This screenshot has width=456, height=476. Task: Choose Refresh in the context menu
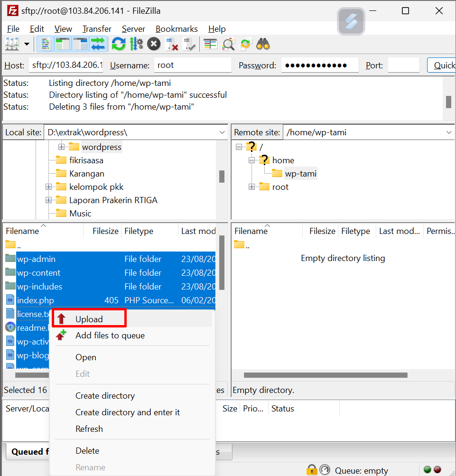click(x=89, y=429)
